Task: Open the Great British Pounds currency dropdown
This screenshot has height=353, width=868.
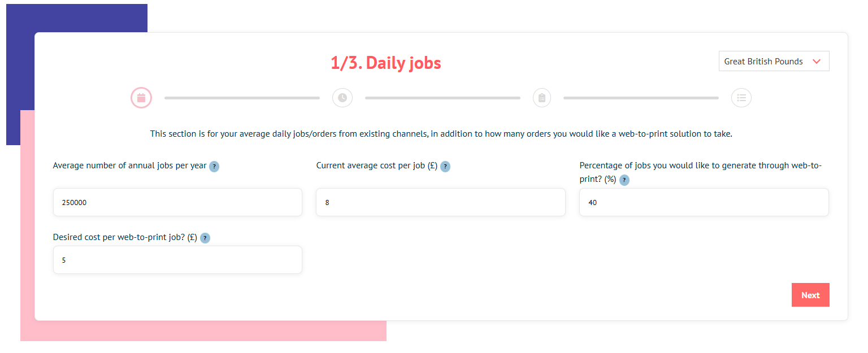Action: click(774, 62)
